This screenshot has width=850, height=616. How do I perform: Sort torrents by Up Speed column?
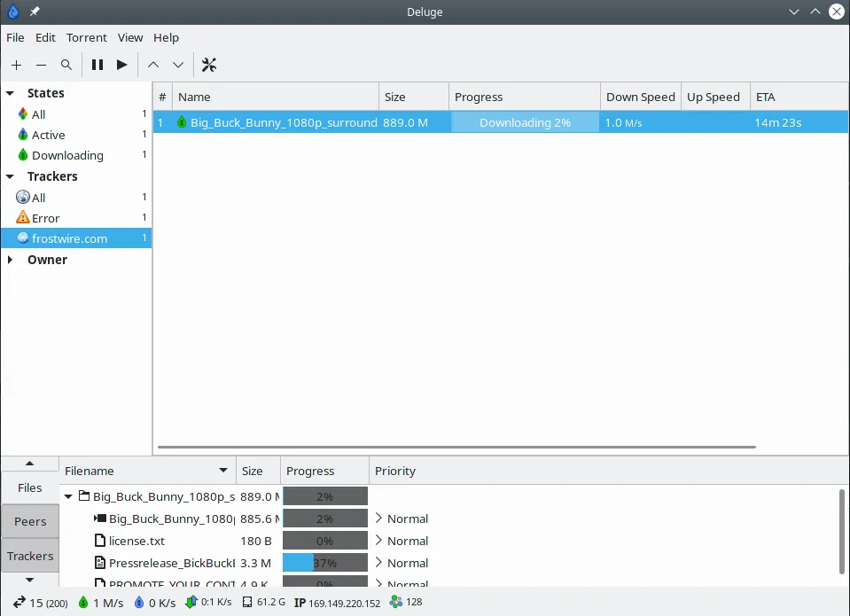715,97
